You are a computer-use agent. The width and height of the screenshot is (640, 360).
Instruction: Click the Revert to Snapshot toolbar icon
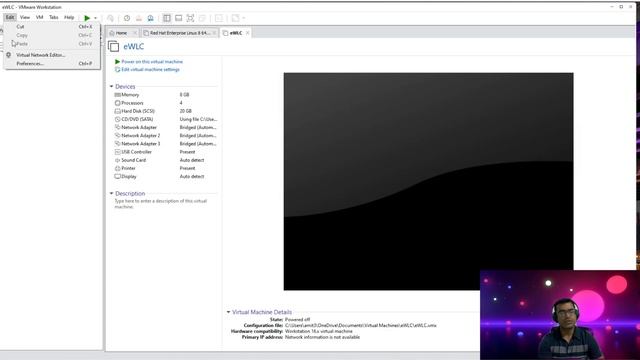click(139, 18)
